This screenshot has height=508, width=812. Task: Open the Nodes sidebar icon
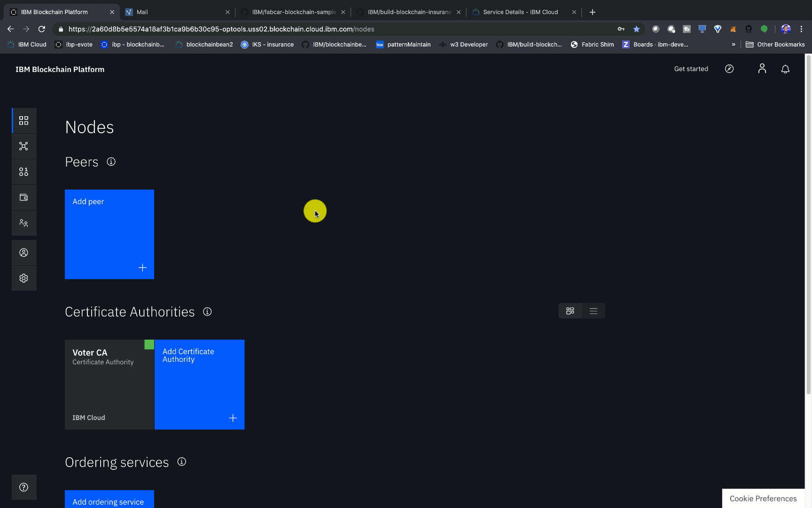coord(24,120)
